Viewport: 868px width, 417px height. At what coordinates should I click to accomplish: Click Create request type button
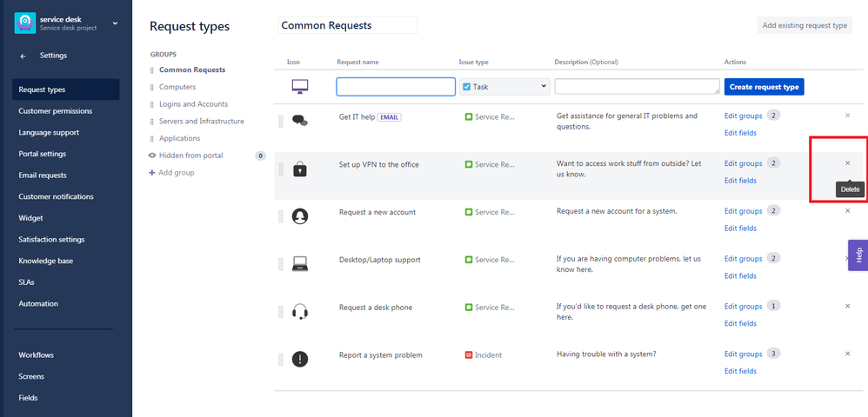coord(764,87)
